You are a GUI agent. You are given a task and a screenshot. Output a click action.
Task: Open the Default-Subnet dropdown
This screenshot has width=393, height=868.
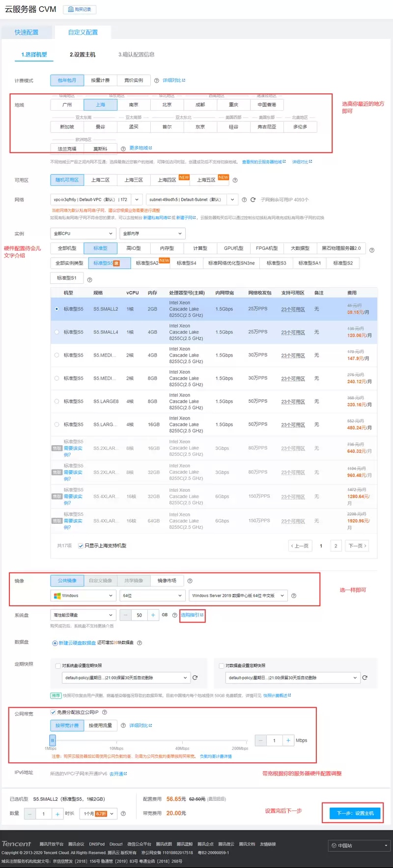(192, 200)
